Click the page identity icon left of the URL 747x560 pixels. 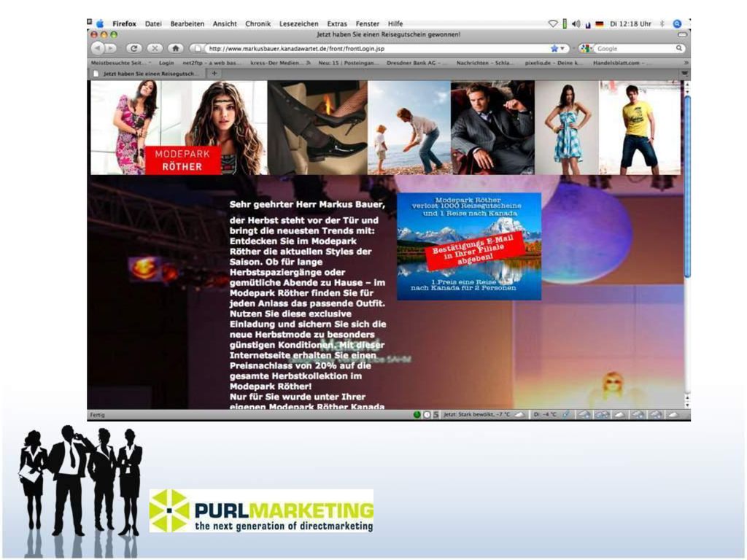click(197, 48)
